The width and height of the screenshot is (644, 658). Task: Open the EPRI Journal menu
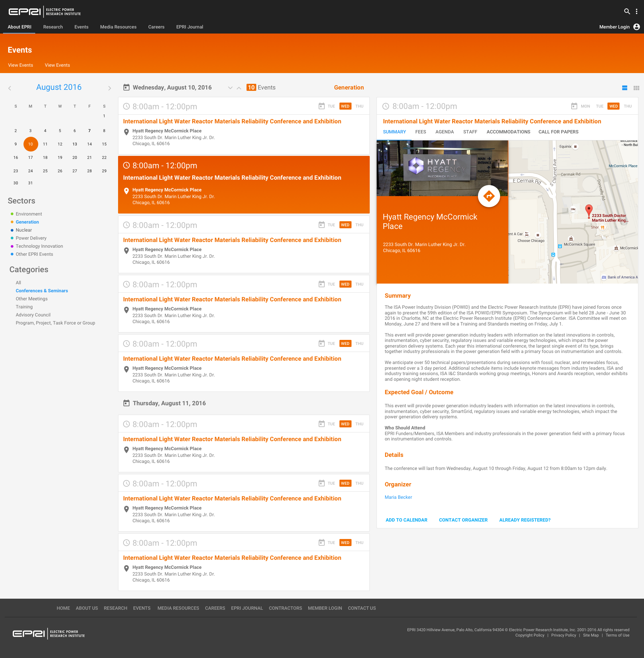[x=190, y=27]
